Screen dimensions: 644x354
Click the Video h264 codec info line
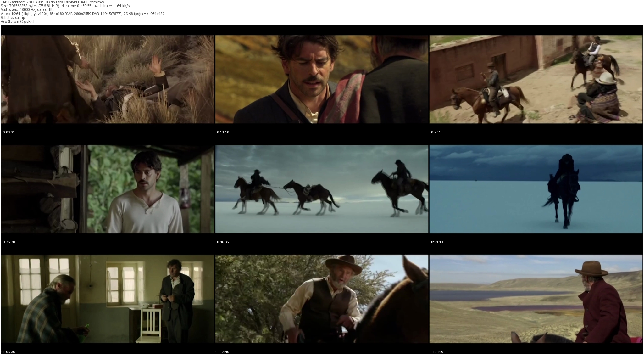(82, 14)
